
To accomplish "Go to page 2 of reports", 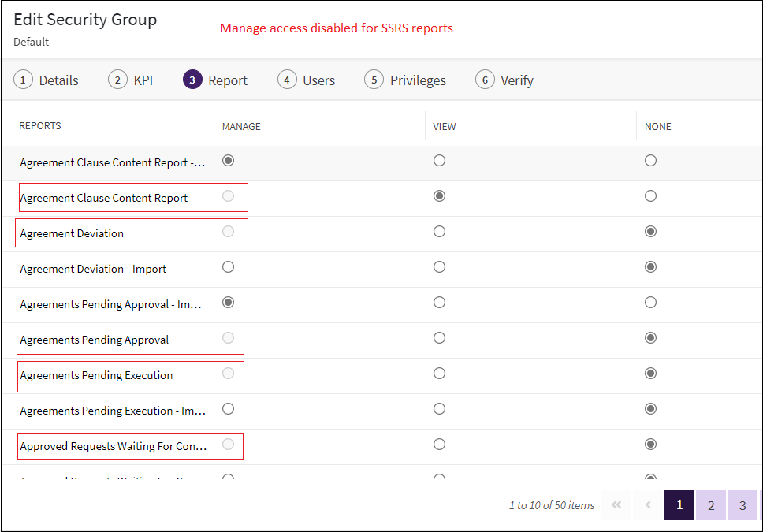I will tap(711, 505).
